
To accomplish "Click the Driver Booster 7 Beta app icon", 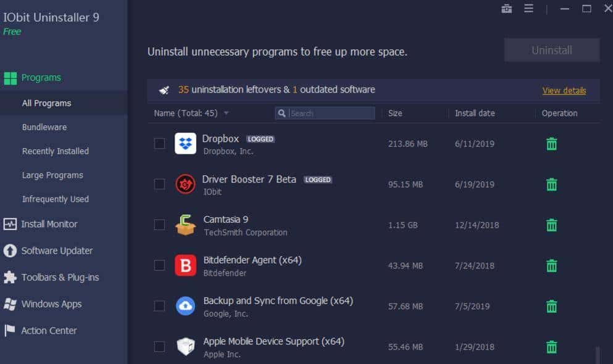I will 185,184.
